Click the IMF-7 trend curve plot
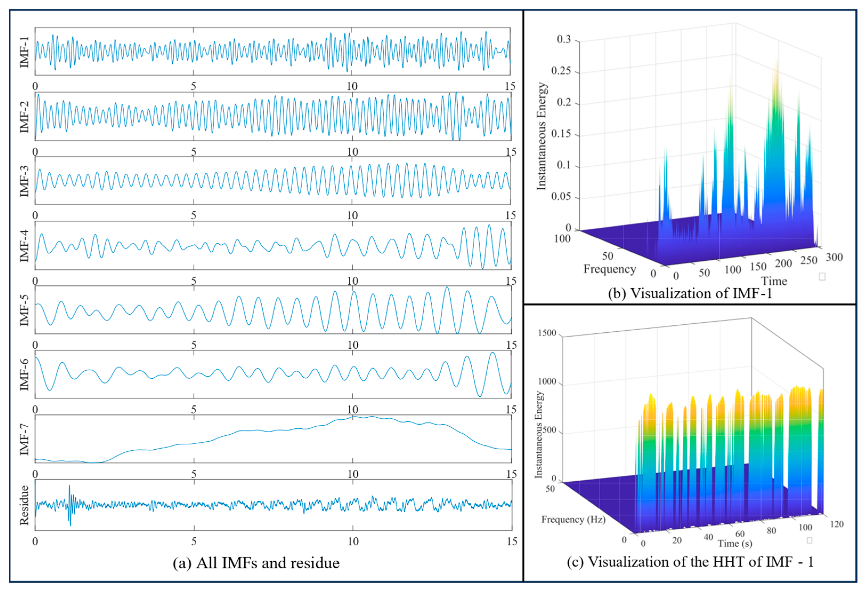 (274, 439)
